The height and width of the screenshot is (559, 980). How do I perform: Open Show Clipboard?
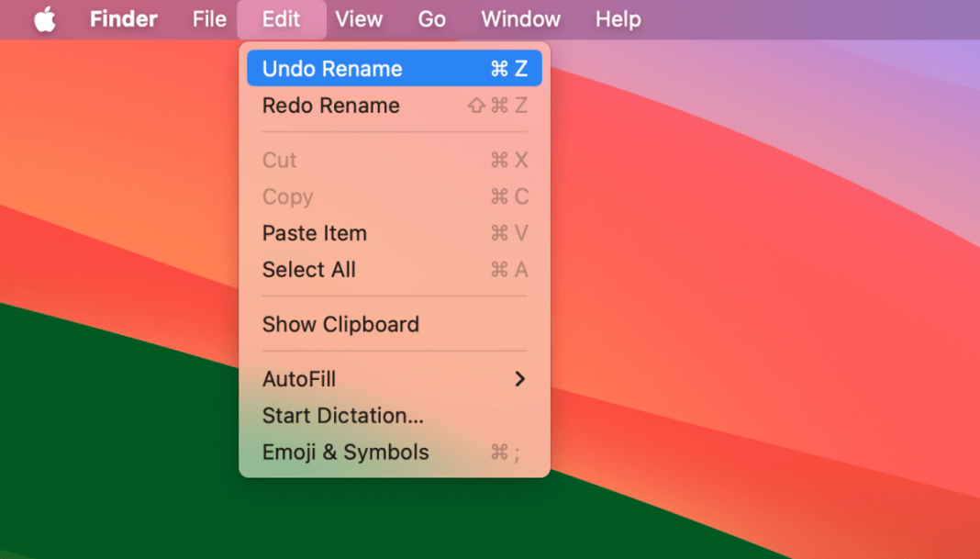tap(340, 324)
